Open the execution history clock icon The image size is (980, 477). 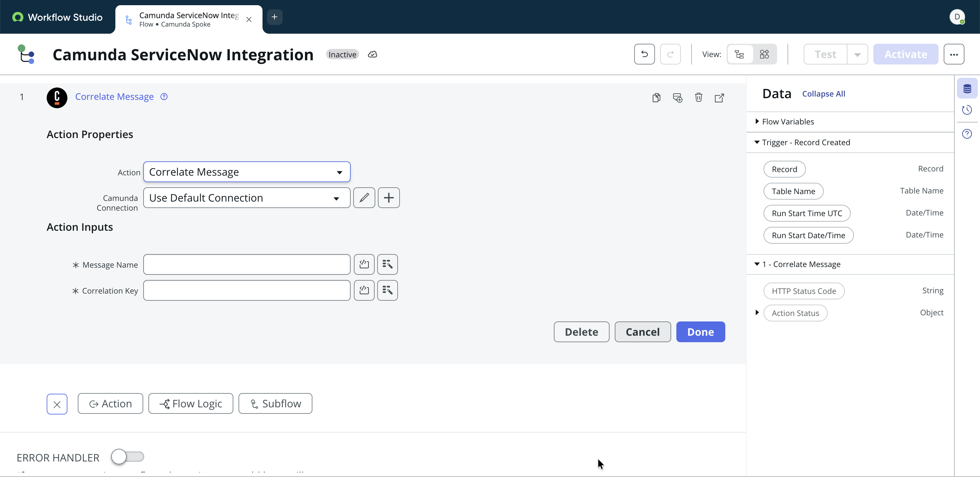point(967,110)
